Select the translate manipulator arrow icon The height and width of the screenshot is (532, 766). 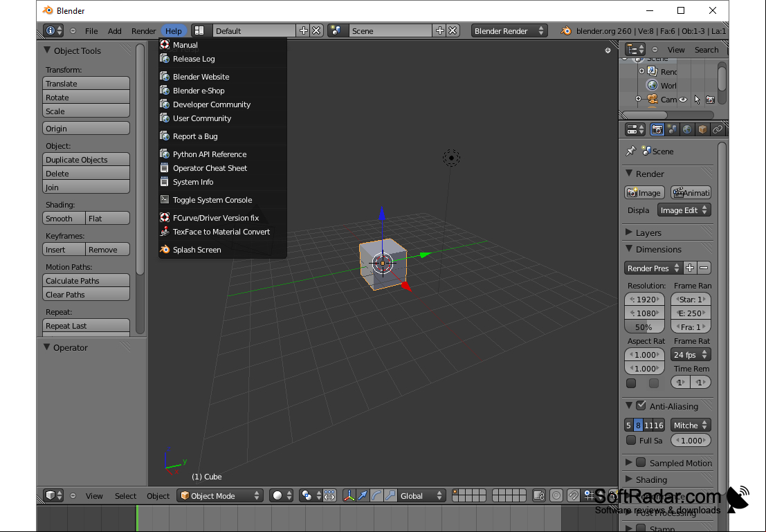363,495
